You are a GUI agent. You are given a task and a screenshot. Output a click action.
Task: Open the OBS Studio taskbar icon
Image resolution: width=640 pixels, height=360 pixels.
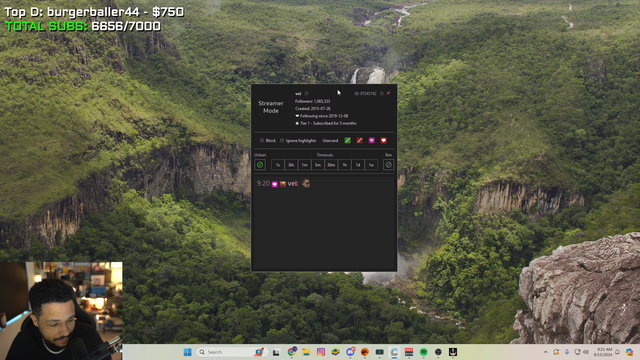click(438, 352)
